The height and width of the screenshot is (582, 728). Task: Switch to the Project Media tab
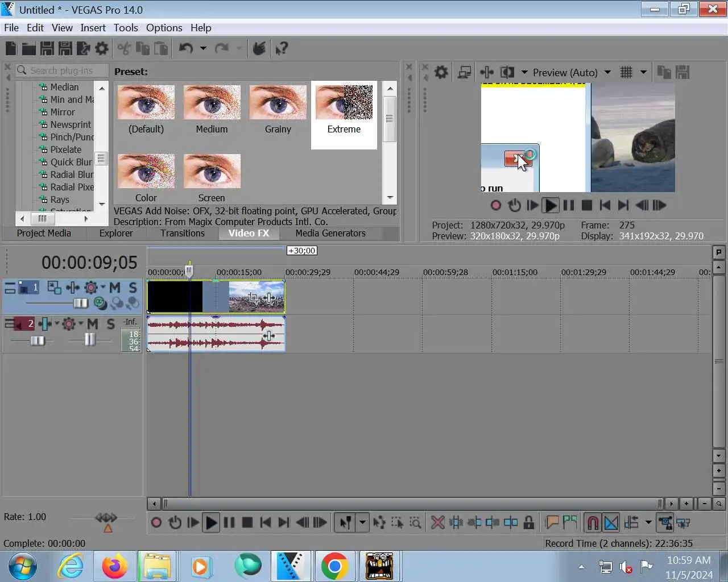44,233
